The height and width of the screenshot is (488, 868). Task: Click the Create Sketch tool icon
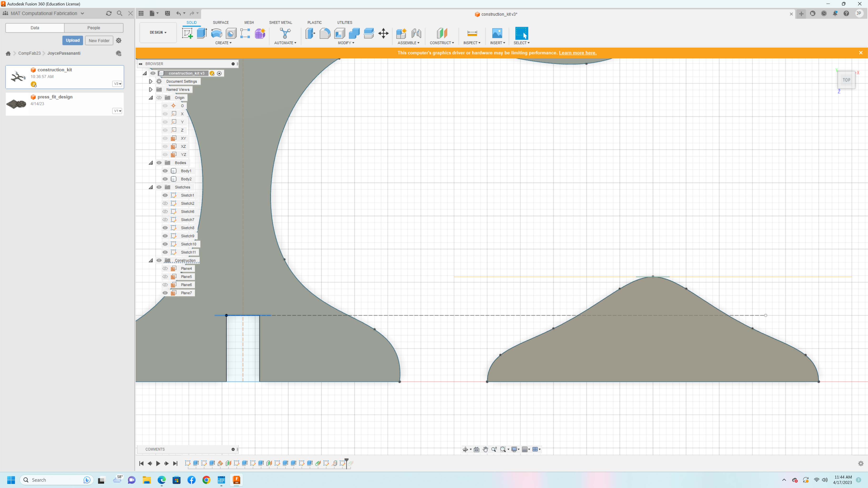point(187,33)
